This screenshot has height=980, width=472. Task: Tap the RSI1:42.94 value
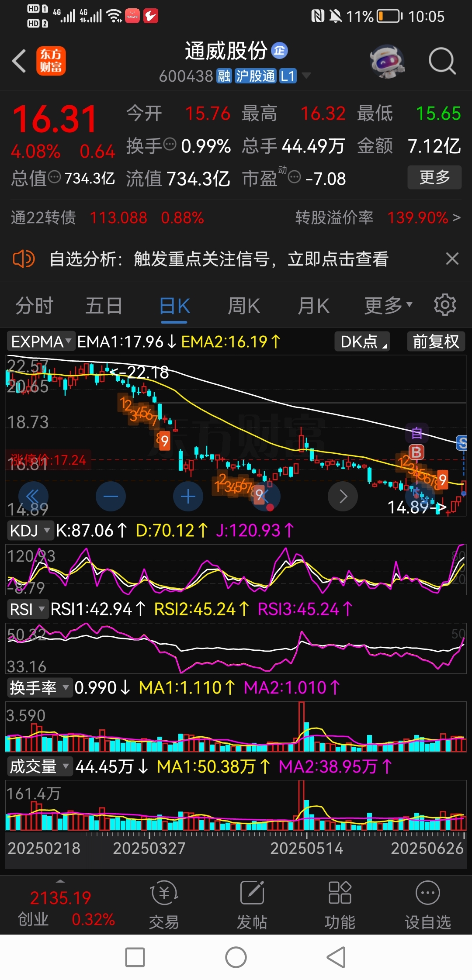click(x=98, y=609)
